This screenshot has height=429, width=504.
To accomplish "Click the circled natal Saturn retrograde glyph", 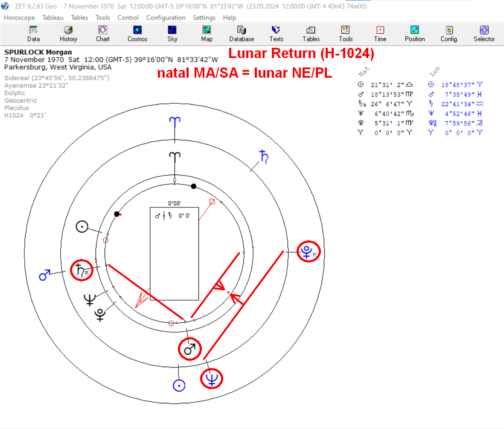I will (82, 270).
